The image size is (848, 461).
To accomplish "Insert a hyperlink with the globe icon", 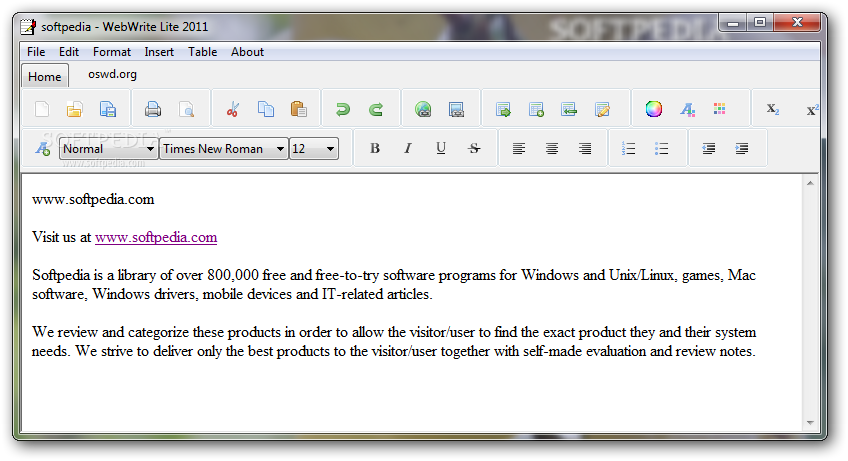I will tap(423, 109).
